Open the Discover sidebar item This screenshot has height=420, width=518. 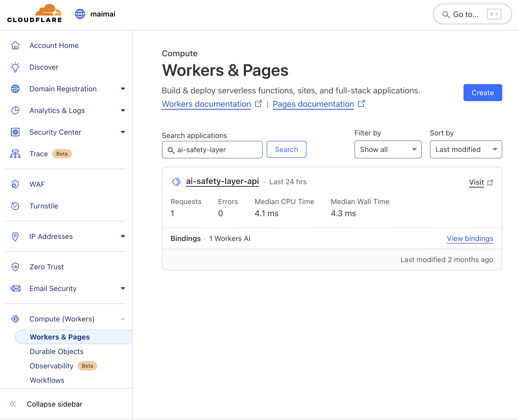coord(44,67)
